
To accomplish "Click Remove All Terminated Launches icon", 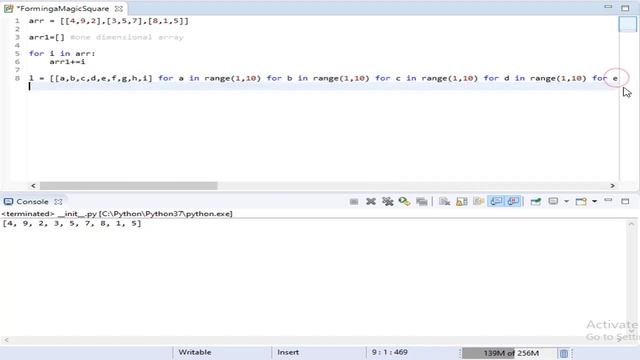I will [387, 202].
